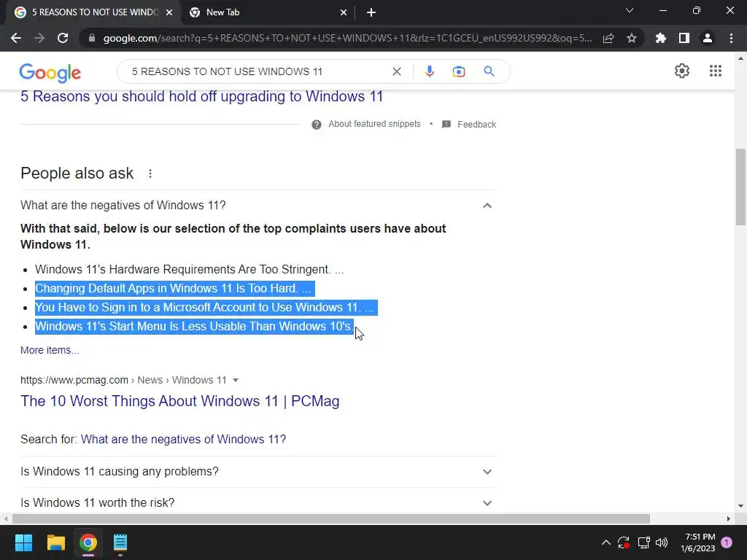Click the scroll down arrow
Viewport: 747px width, 560px height.
click(740, 506)
